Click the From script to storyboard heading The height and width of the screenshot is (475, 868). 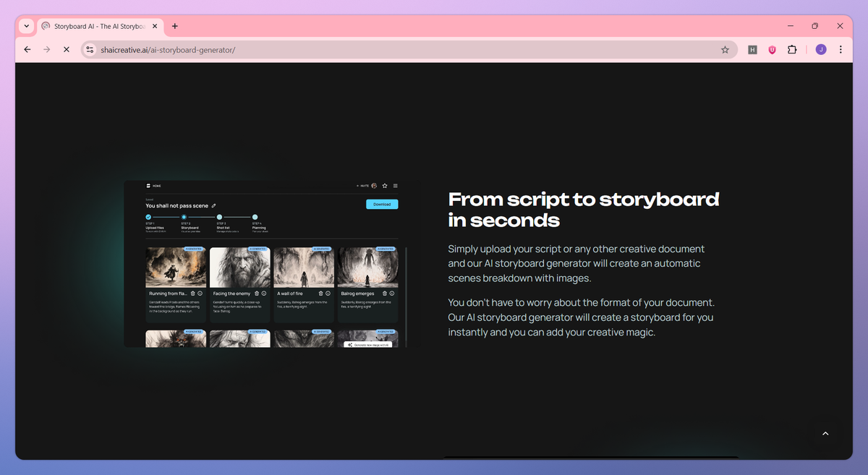pyautogui.click(x=584, y=210)
